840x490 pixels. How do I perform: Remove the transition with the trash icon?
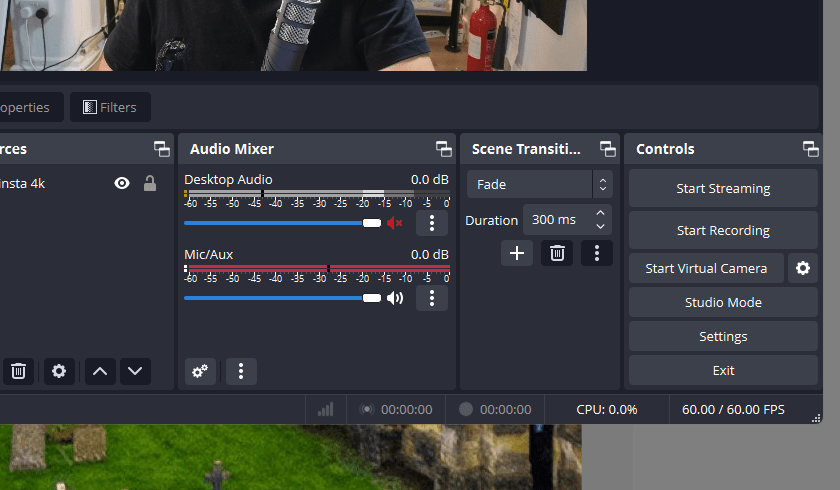[557, 253]
